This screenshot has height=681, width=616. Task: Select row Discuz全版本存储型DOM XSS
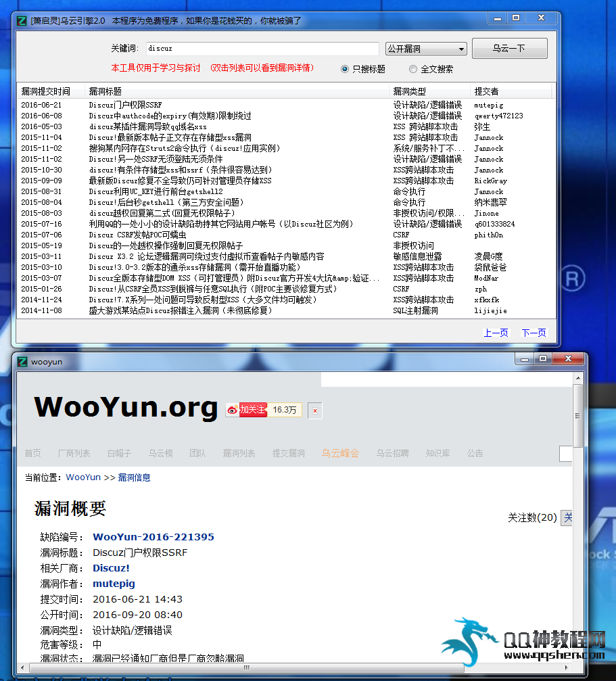[286, 279]
